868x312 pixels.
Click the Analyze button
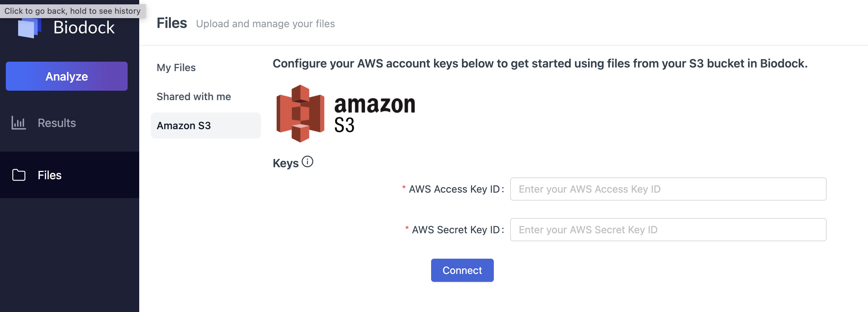67,76
